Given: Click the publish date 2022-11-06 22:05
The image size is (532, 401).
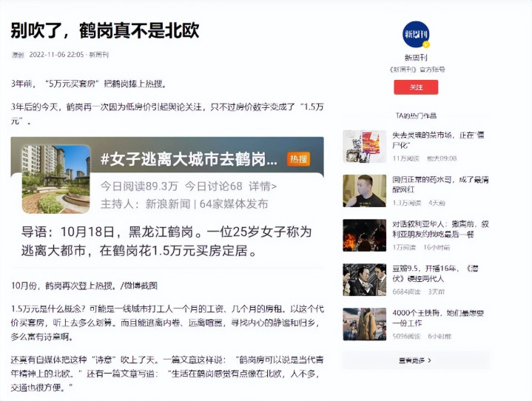Looking at the screenshot, I should click(x=56, y=55).
